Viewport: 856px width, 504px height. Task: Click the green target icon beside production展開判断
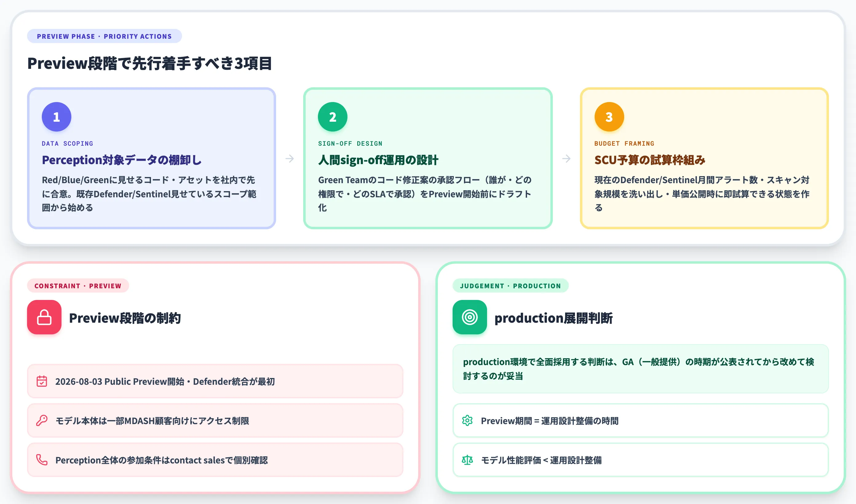(x=470, y=317)
